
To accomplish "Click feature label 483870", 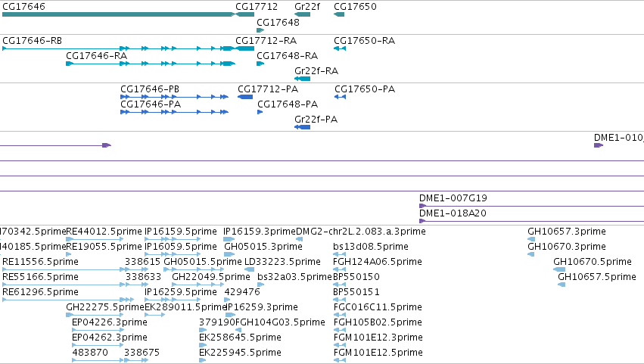I will click(x=90, y=353).
